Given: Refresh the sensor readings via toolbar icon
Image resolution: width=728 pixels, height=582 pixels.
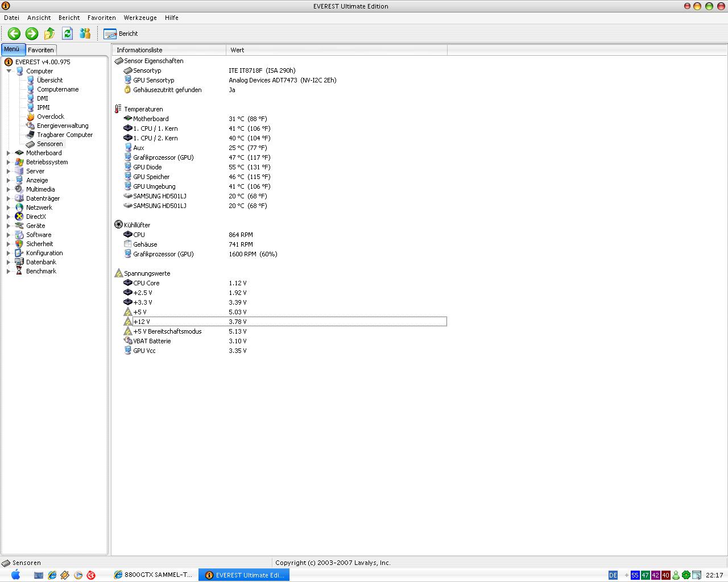Looking at the screenshot, I should pyautogui.click(x=67, y=34).
